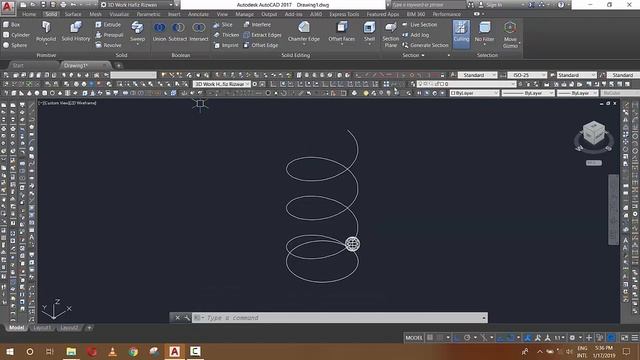Add a new drawing tab

[118, 65]
